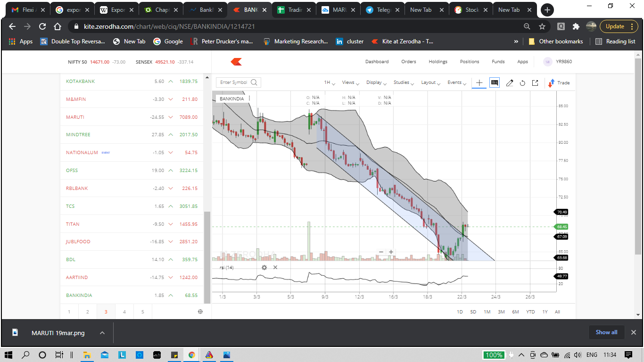
Task: Click the YR9860 user ID
Action: point(564,62)
